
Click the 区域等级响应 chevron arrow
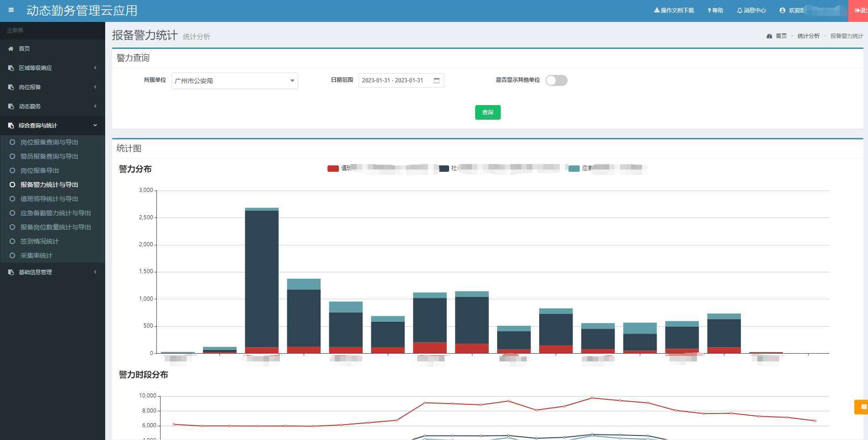coord(95,68)
